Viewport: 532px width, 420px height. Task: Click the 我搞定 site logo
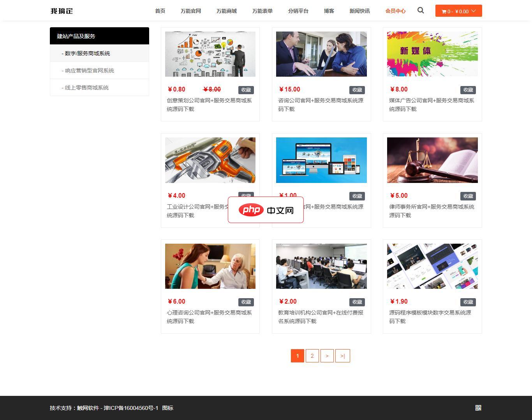point(61,11)
